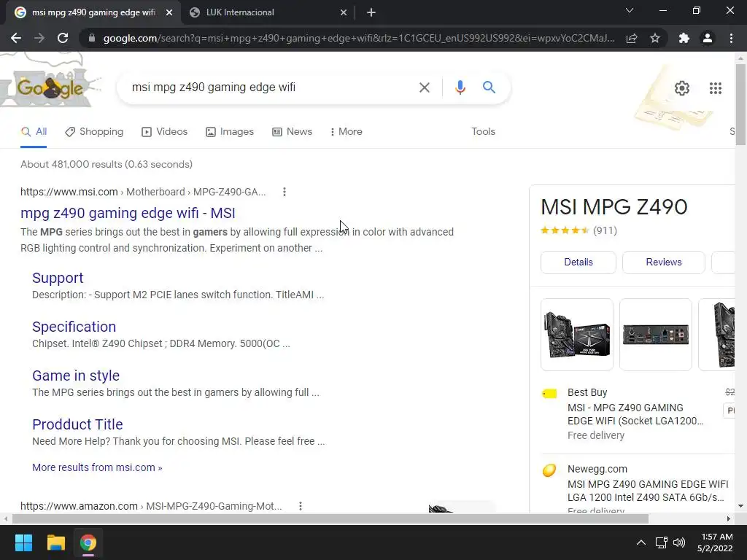Close the msi mpg z490 tab
This screenshot has height=560, width=747.
(x=169, y=12)
